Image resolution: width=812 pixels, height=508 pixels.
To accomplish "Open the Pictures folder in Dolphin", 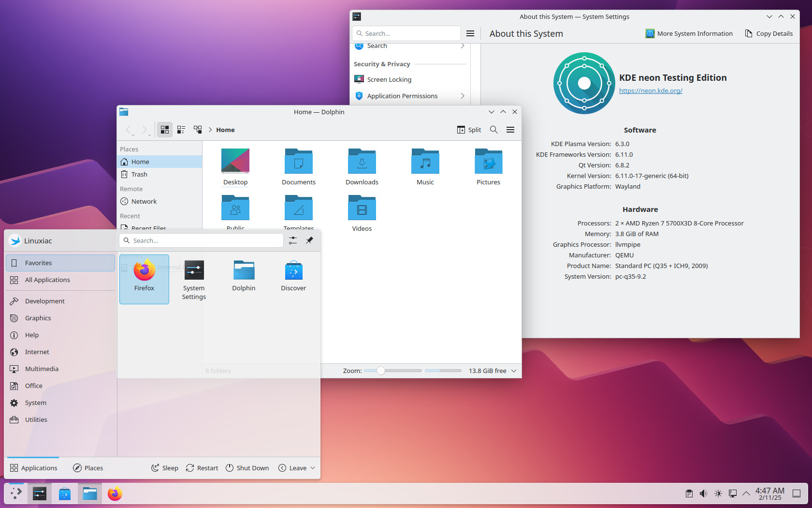I will click(x=489, y=167).
